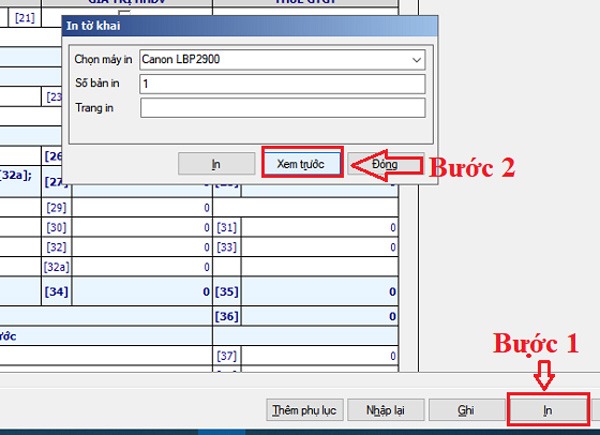Viewport: 600px width, 435px height.
Task: Select the value cell for item [29]
Action: click(143, 208)
